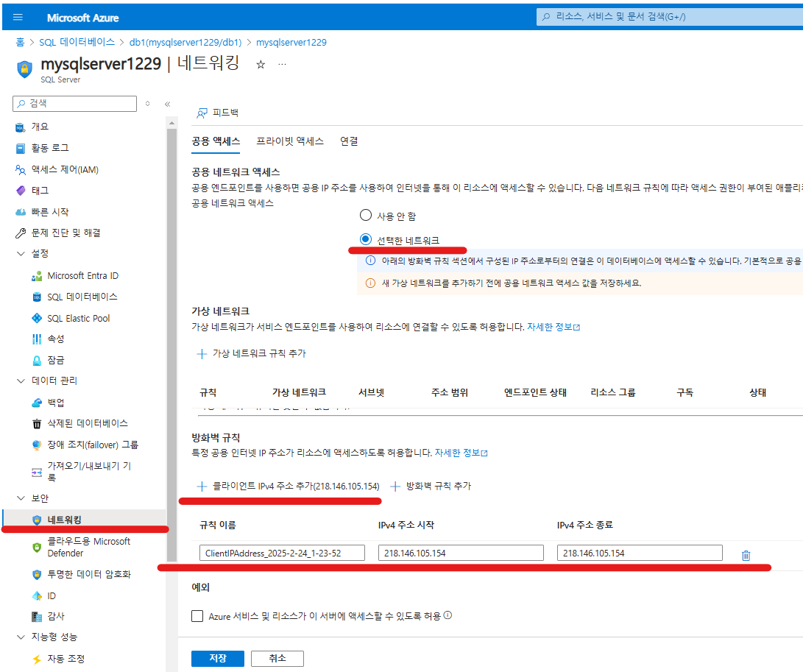Switch to the 공용 액세스 tab

point(216,141)
